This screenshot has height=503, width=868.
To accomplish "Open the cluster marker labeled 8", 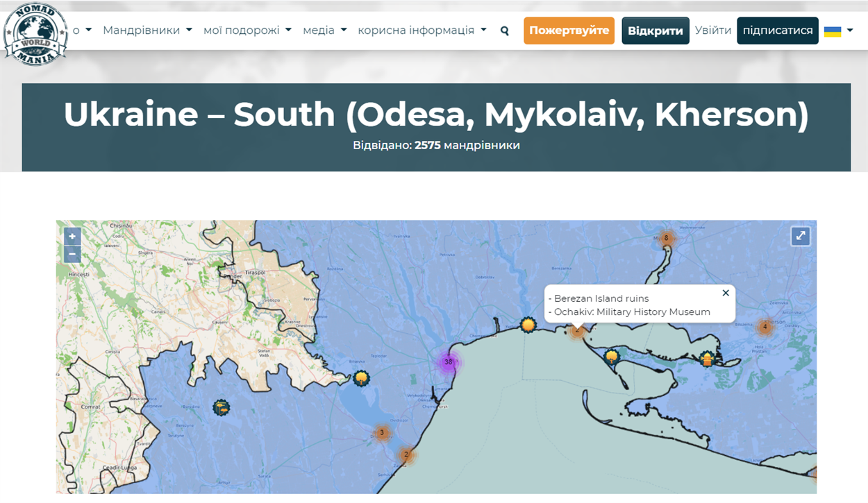I will point(666,239).
